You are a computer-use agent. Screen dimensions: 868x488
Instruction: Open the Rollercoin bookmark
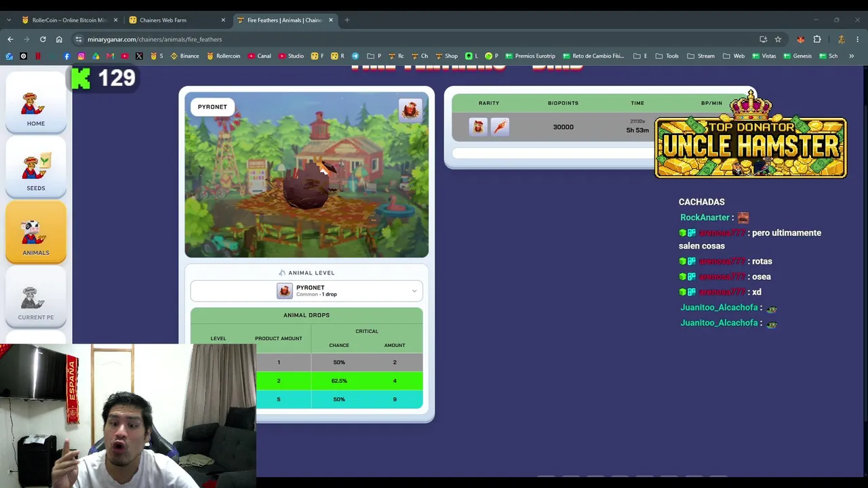point(224,56)
